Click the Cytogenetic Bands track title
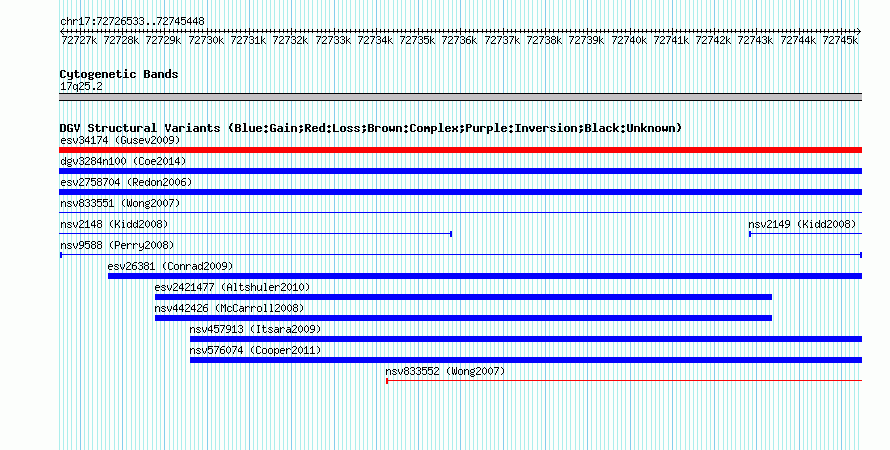This screenshot has height=450, width=890. coord(119,74)
